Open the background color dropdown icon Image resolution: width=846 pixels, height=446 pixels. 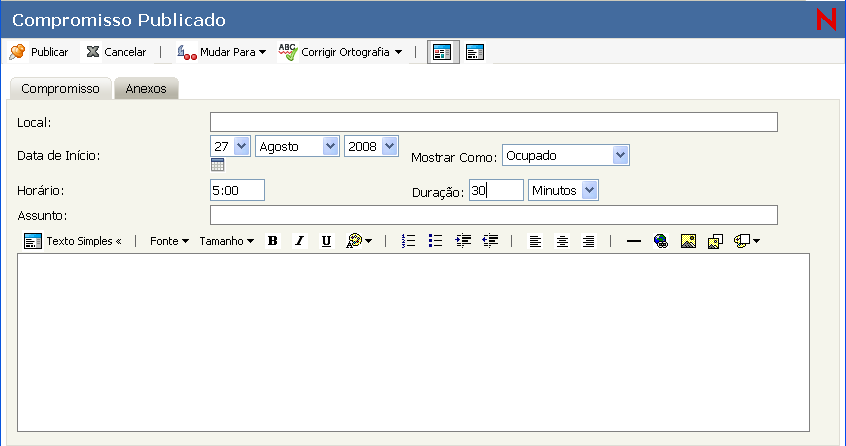747,241
